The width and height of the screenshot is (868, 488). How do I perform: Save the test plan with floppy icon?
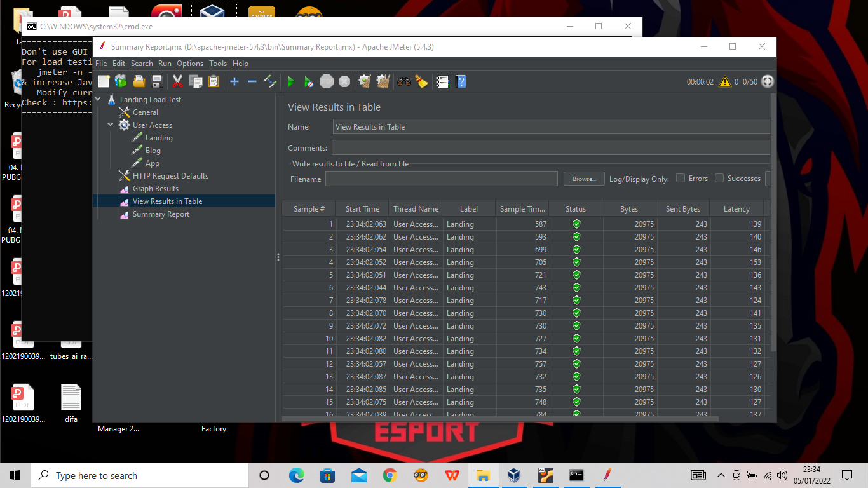[157, 81]
